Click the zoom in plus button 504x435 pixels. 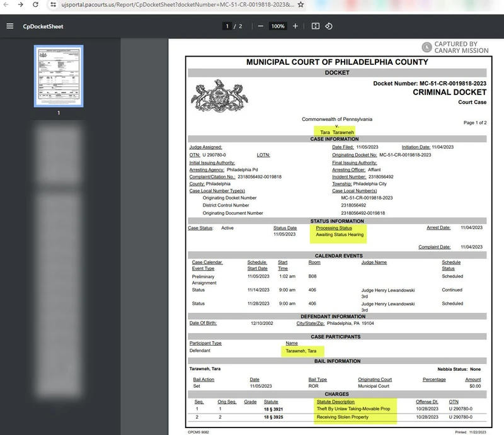point(295,26)
